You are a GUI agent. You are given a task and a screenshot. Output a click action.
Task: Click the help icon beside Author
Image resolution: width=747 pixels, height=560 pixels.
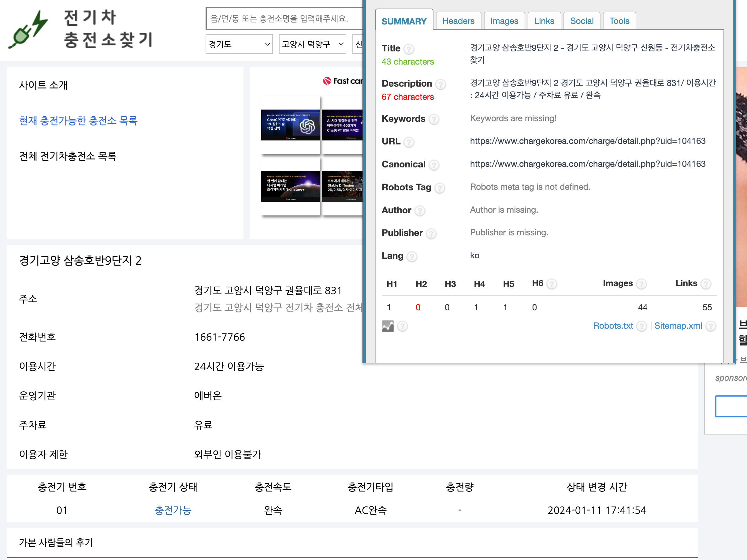click(x=419, y=211)
